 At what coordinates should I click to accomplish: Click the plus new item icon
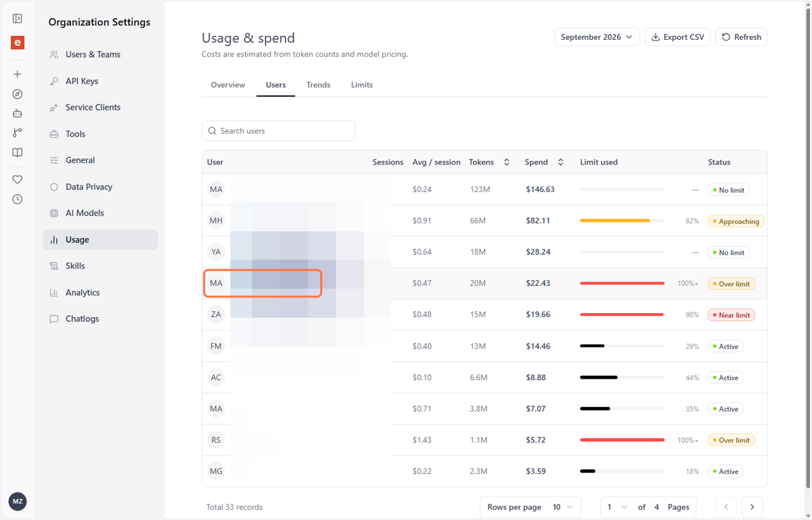18,74
